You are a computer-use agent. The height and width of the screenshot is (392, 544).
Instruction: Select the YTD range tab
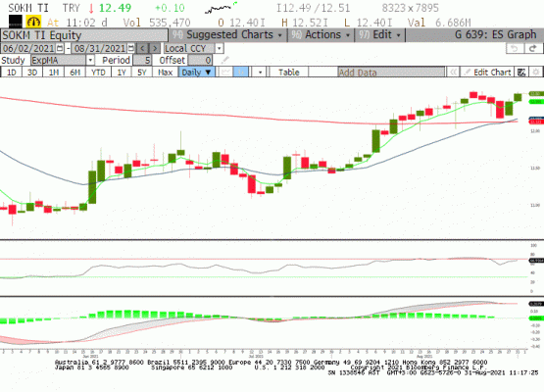pos(98,73)
